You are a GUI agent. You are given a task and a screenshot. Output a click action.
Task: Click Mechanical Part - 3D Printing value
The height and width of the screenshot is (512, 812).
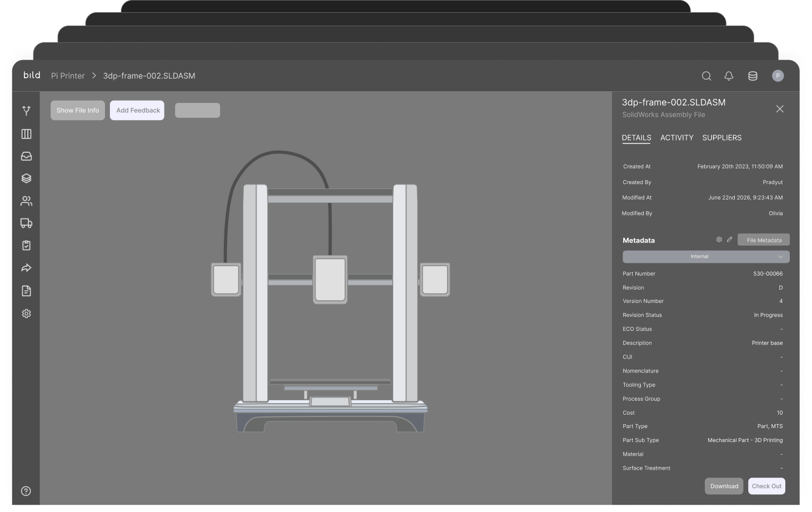(745, 440)
